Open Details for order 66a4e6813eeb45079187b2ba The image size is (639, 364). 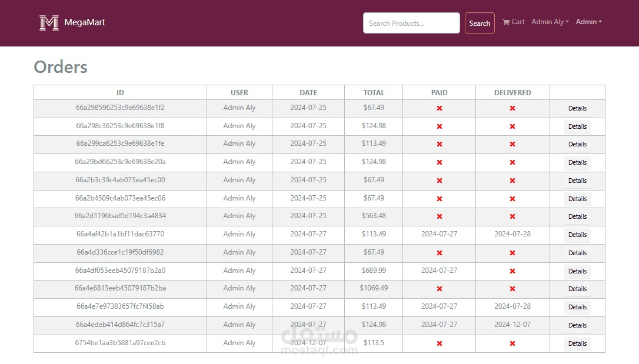(x=577, y=289)
